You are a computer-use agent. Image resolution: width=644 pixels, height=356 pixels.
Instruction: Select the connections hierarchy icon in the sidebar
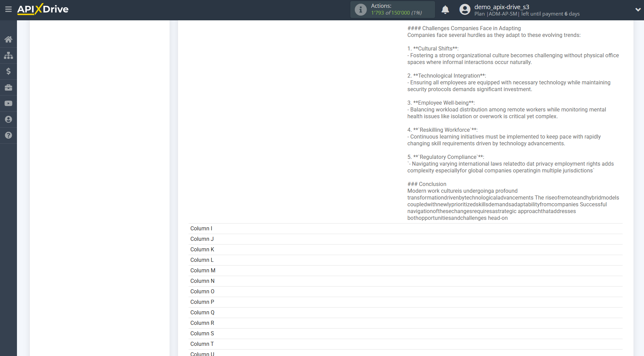click(x=8, y=55)
